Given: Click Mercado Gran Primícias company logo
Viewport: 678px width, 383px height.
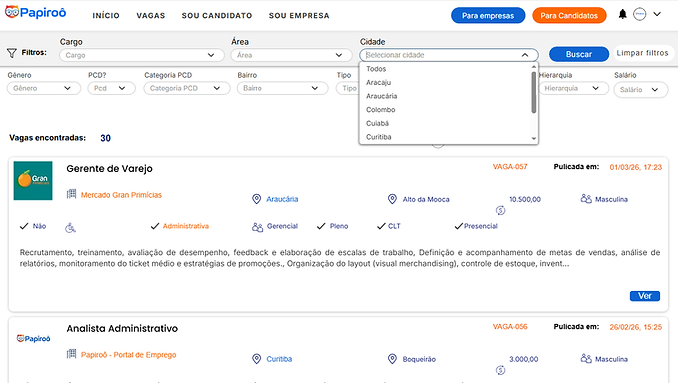Looking at the screenshot, I should coord(33,181).
